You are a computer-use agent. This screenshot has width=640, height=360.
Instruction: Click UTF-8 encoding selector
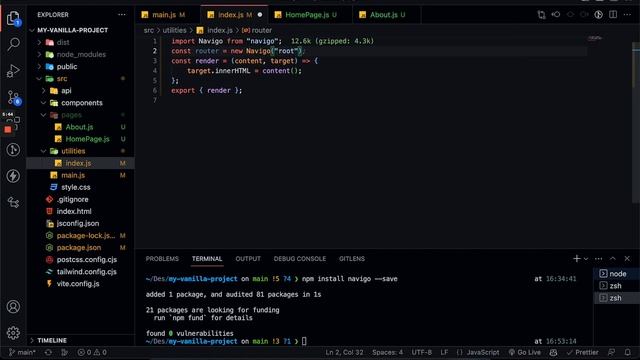click(x=422, y=352)
